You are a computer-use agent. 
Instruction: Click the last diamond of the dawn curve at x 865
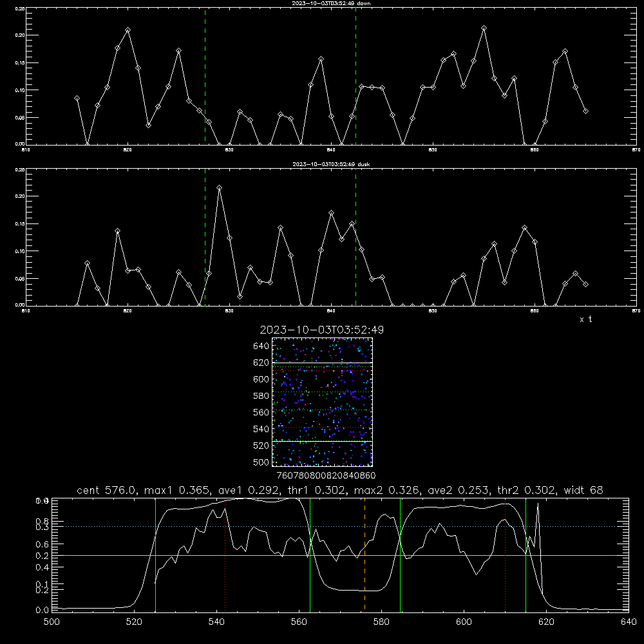click(585, 111)
